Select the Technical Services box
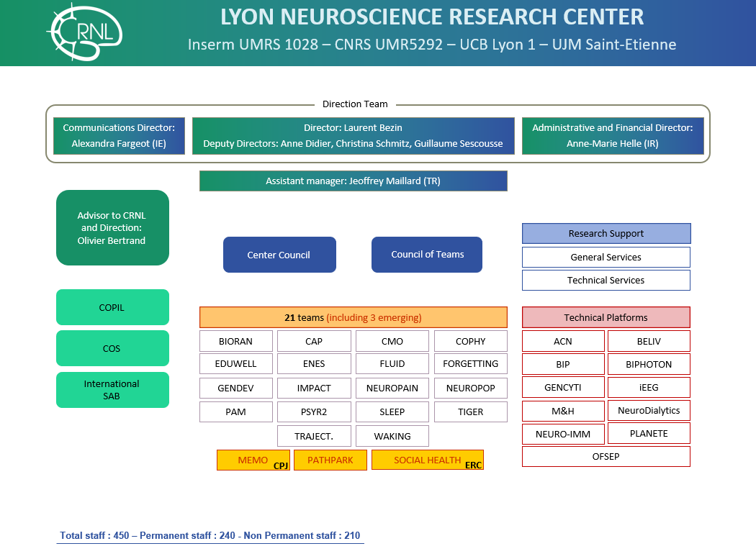This screenshot has height=559, width=756. pyautogui.click(x=606, y=280)
